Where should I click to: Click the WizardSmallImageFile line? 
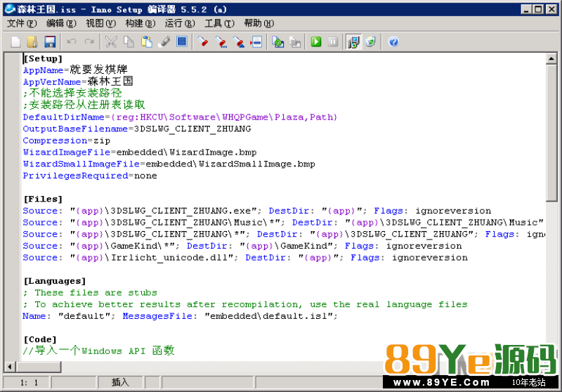[169, 164]
